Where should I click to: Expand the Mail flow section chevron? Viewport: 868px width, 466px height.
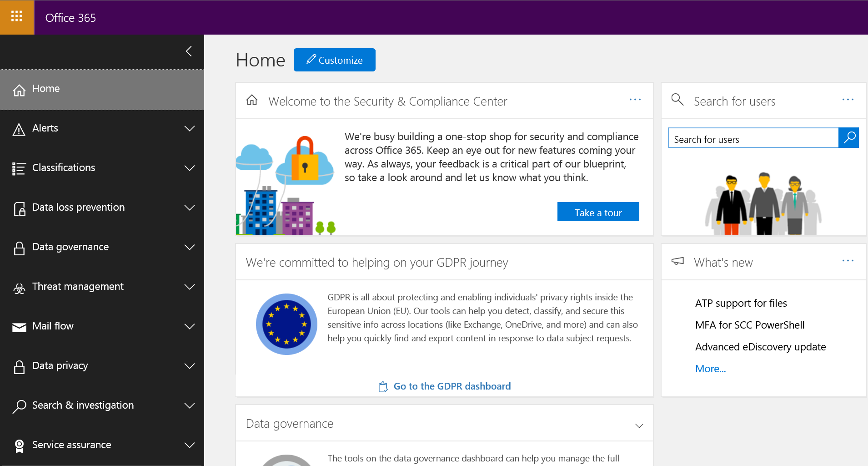[190, 326]
